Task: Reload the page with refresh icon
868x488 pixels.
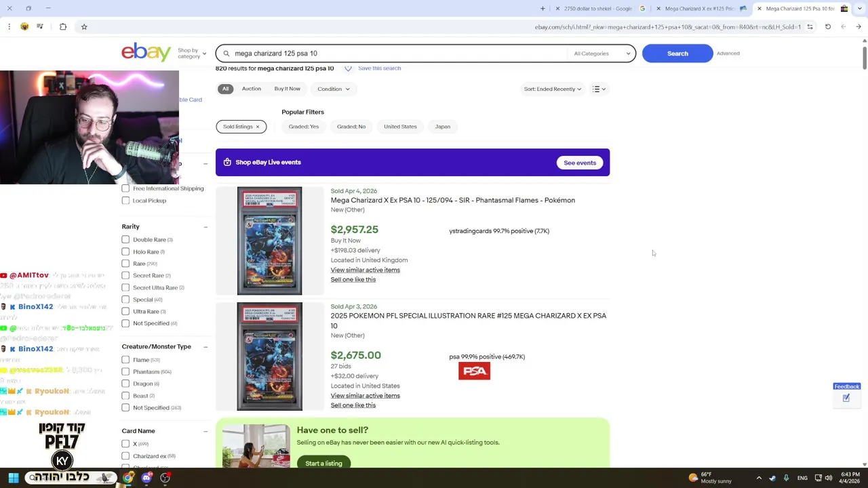Action: click(828, 26)
